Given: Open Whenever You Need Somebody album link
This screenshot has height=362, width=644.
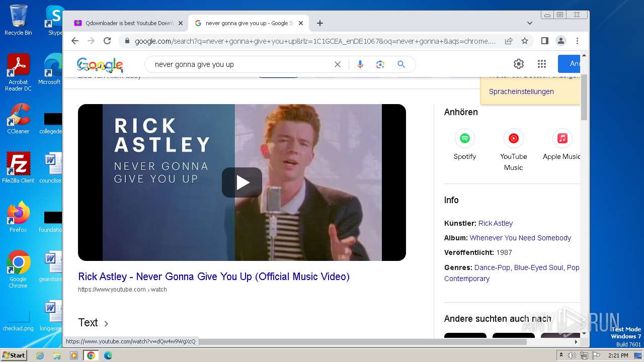Looking at the screenshot, I should (520, 238).
